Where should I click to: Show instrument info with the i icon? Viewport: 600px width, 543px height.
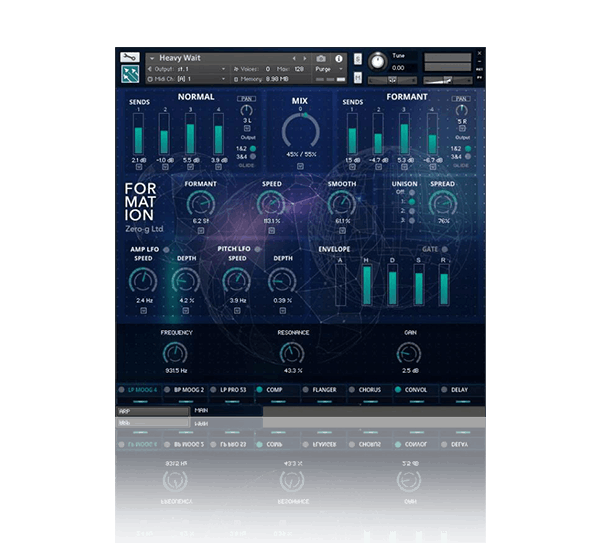point(339,59)
